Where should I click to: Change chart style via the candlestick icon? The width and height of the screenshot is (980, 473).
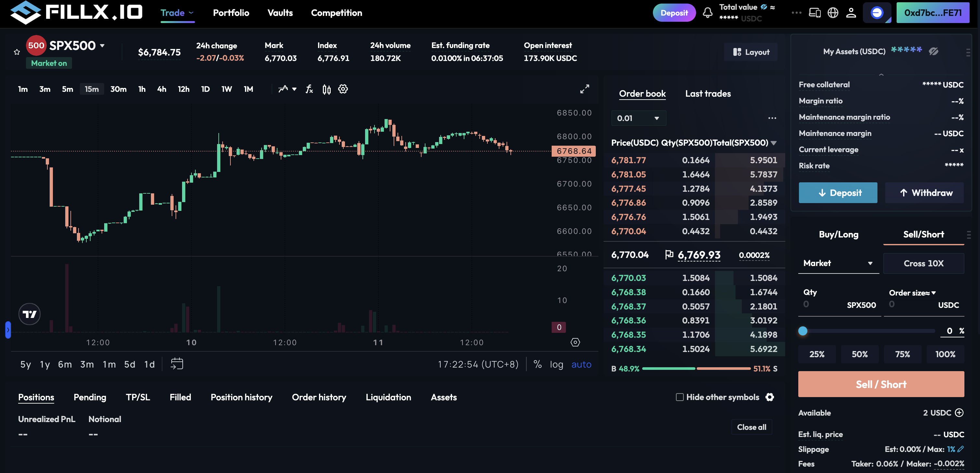coord(326,89)
